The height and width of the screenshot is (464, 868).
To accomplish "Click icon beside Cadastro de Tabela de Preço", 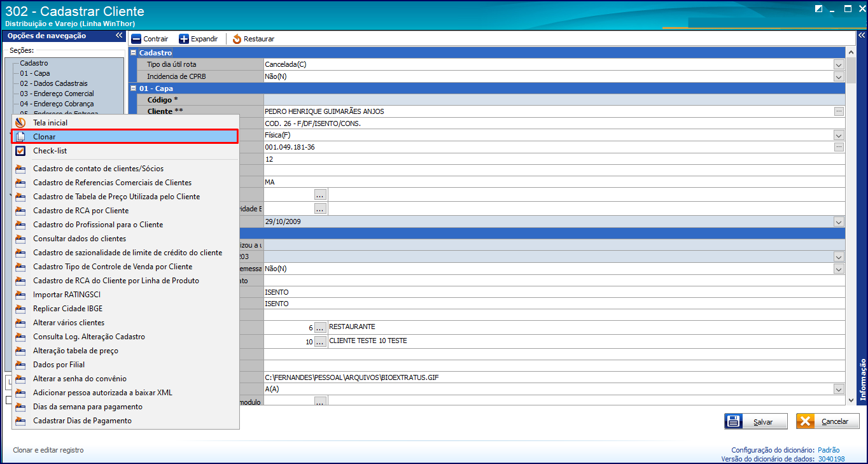I will coord(20,197).
